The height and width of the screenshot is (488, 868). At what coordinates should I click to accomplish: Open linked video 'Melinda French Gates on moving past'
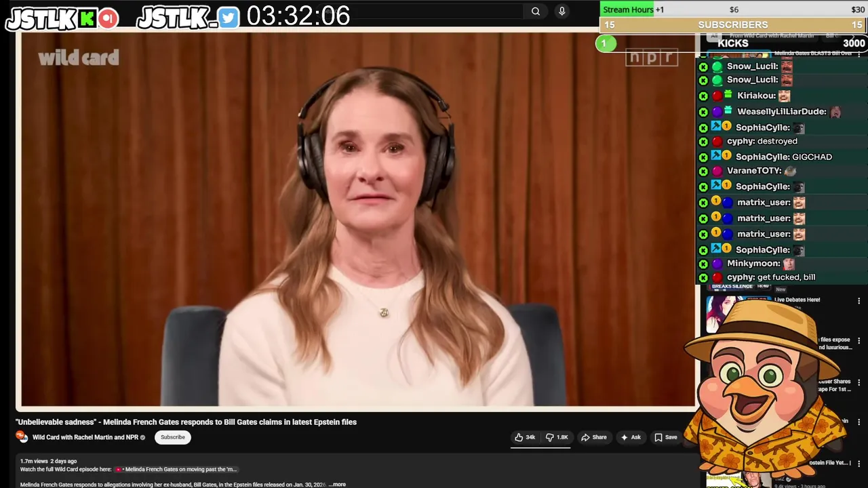tap(177, 469)
